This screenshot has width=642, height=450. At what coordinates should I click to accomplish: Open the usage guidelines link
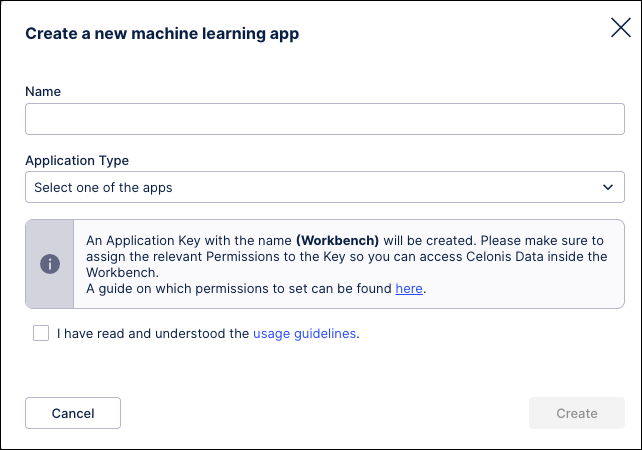click(304, 334)
